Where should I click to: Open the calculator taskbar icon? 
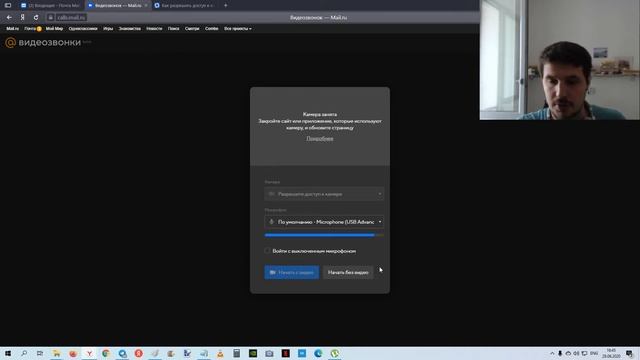[237, 353]
